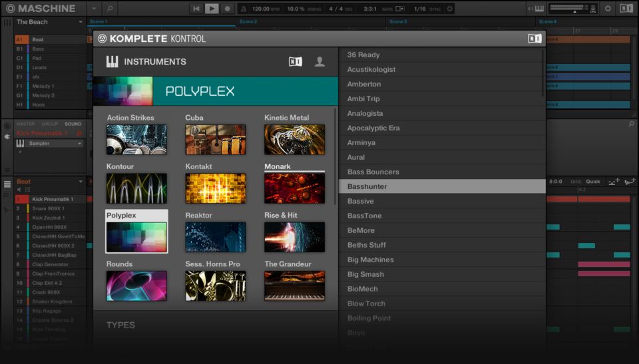The height and width of the screenshot is (364, 639).
Task: Switch to the SOUND tab
Action: coord(73,124)
